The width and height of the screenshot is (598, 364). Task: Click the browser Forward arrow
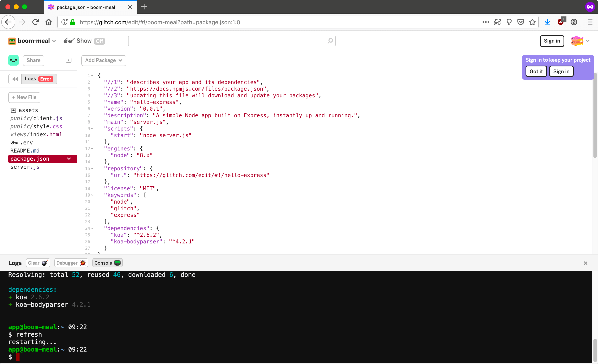[22, 22]
